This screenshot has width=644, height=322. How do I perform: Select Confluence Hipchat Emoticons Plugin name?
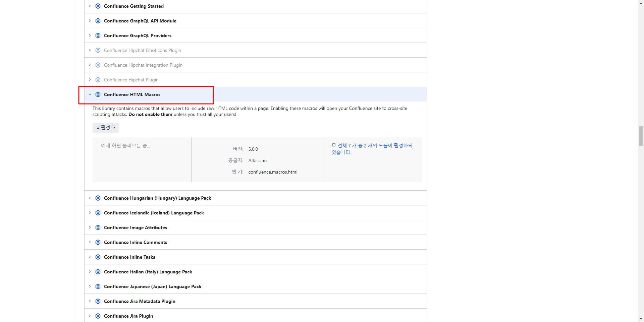point(143,50)
